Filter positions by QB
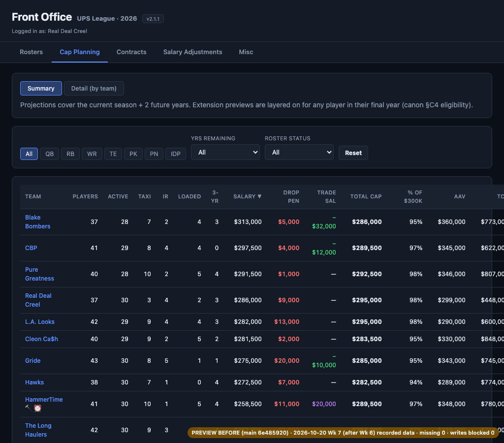Image resolution: width=504 pixels, height=443 pixels. coord(50,154)
